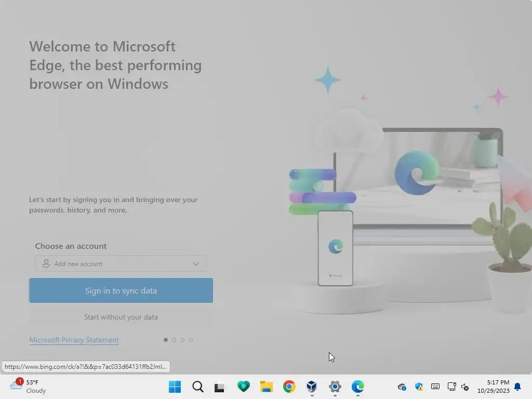Select the first page indicator dot
This screenshot has width=532, height=399.
[166, 340]
